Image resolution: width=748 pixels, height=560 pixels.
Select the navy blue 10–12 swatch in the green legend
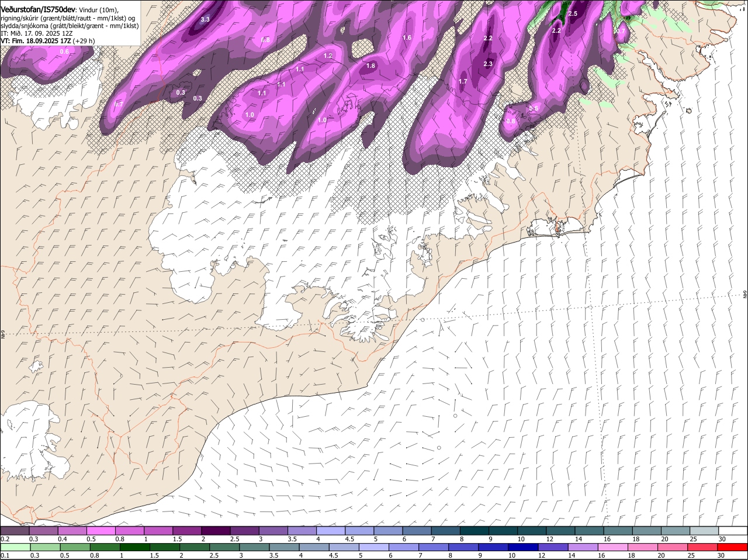524,547
